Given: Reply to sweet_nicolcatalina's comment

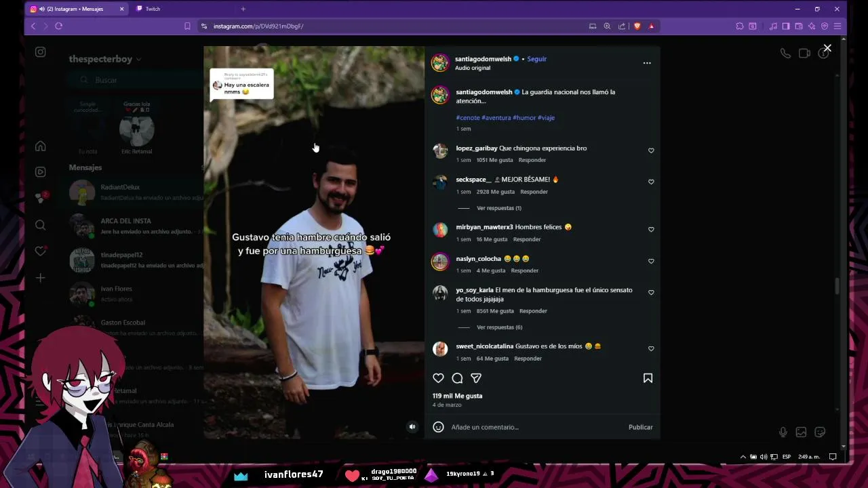Looking at the screenshot, I should (x=528, y=359).
